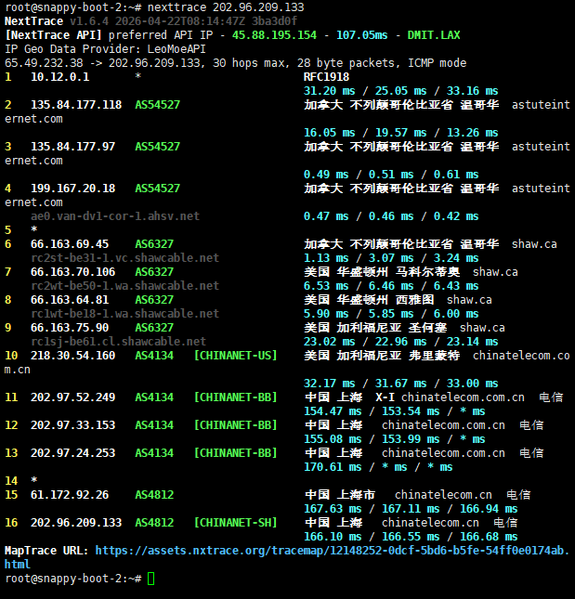575x599 pixels.
Task: Click the RFC1918 label
Action: pyautogui.click(x=326, y=77)
